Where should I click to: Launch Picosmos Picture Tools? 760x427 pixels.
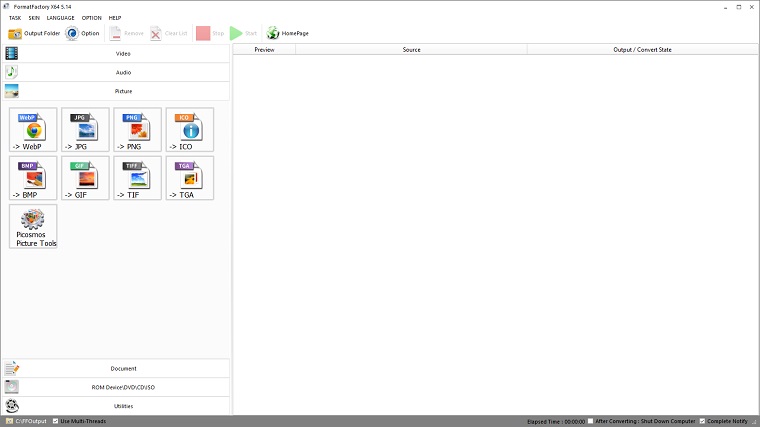tap(33, 226)
